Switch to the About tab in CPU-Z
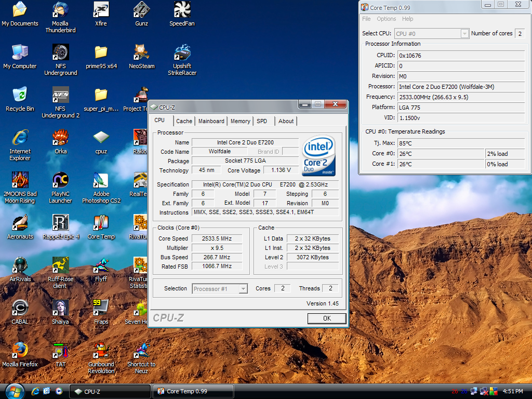The image size is (532, 399). pos(286,121)
